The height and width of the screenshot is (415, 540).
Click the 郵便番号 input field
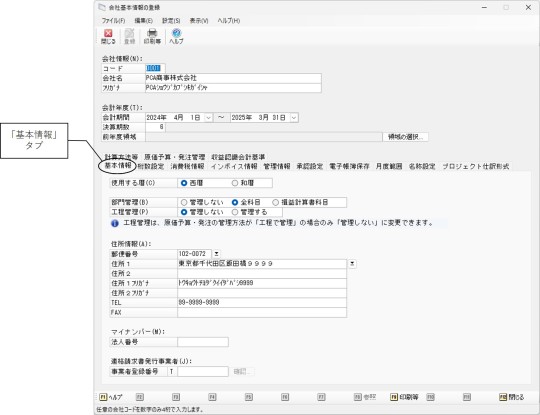tap(194, 254)
